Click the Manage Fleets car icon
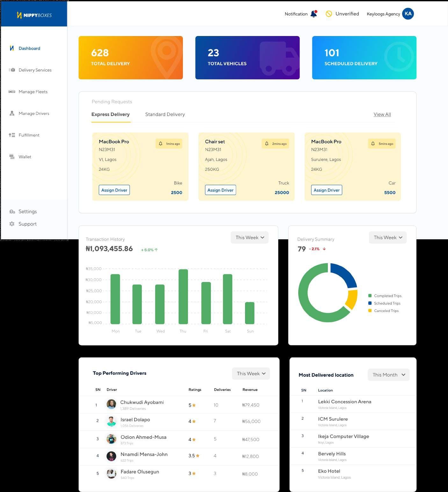This screenshot has width=448, height=492. pyautogui.click(x=12, y=91)
